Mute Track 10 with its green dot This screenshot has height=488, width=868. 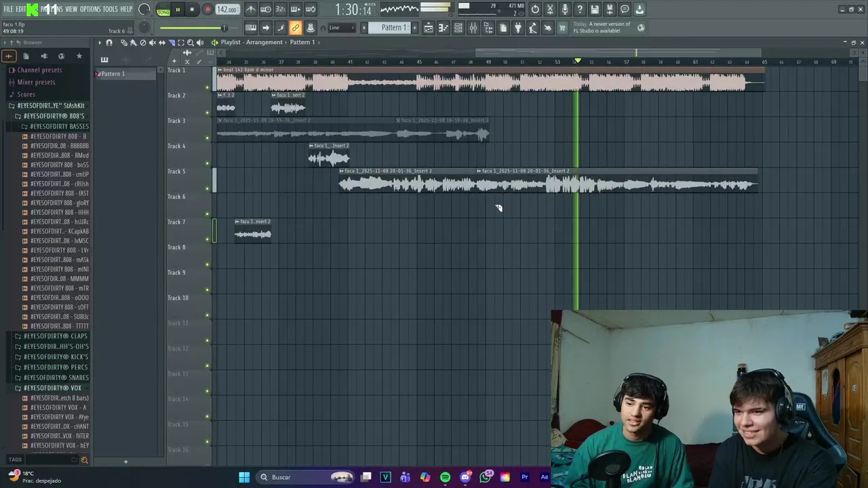(208, 315)
